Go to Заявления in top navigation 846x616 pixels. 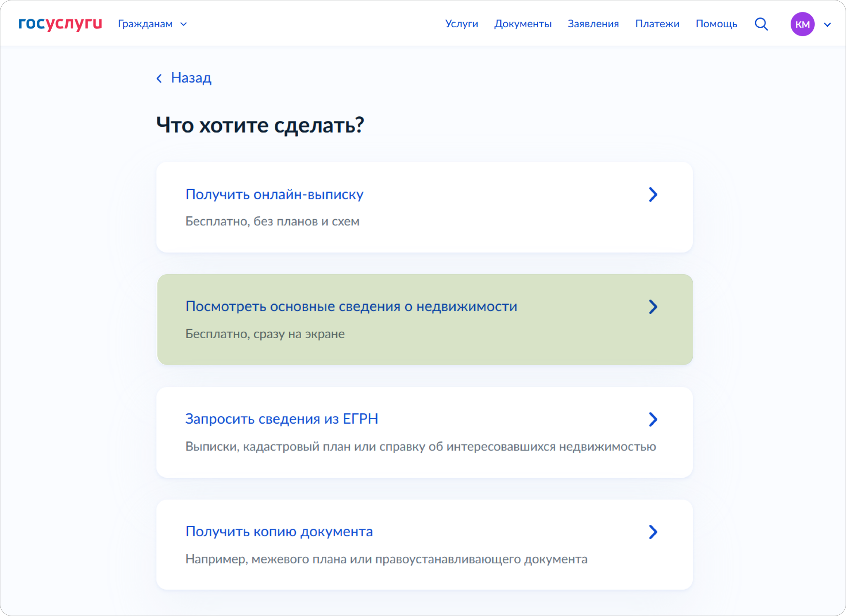tap(593, 24)
